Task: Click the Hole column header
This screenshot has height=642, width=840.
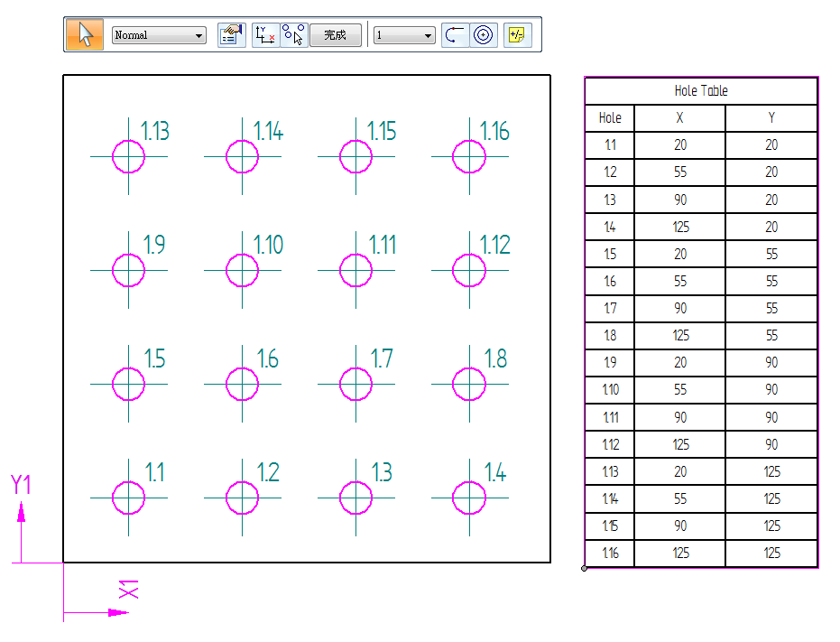Action: coord(610,118)
